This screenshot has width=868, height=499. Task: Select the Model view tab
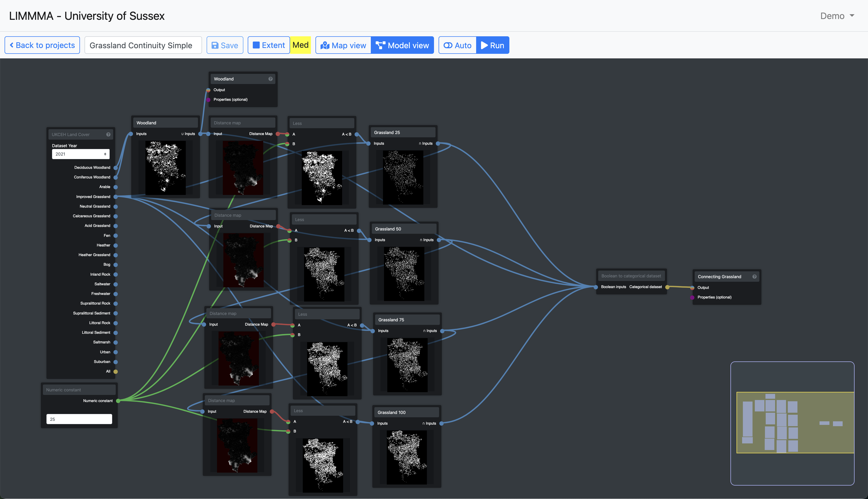(402, 45)
